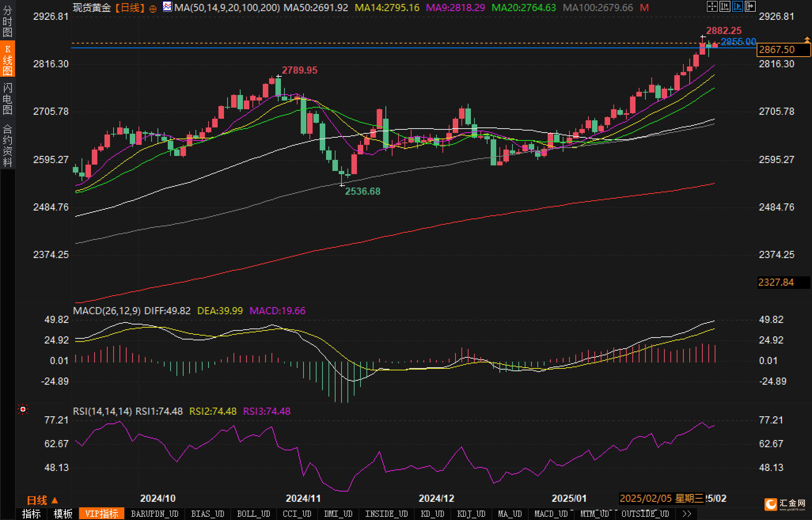Image resolution: width=812 pixels, height=520 pixels.
Task: Click the red M marker after MA100
Action: pyautogui.click(x=644, y=8)
